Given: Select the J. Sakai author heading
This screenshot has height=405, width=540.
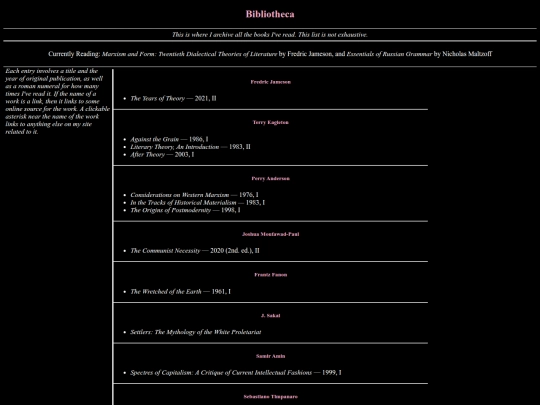Looking at the screenshot, I should (271, 315).
